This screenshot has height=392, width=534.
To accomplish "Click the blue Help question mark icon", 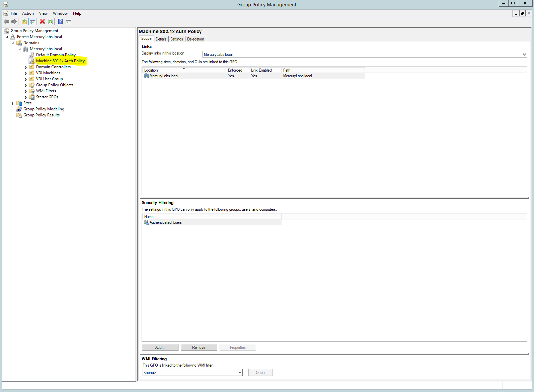I will coord(60,22).
